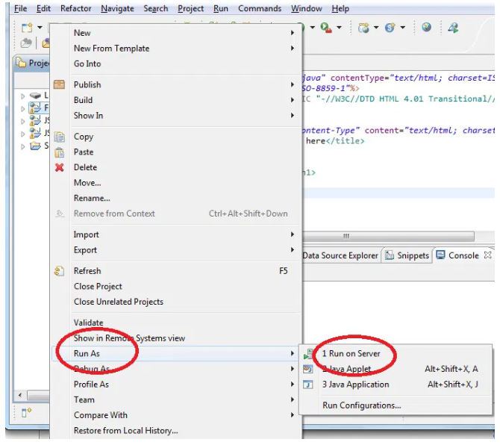Open the dropdown arrow beside New toolbar icon
Viewport: 500px width, 448px height.
click(39, 28)
